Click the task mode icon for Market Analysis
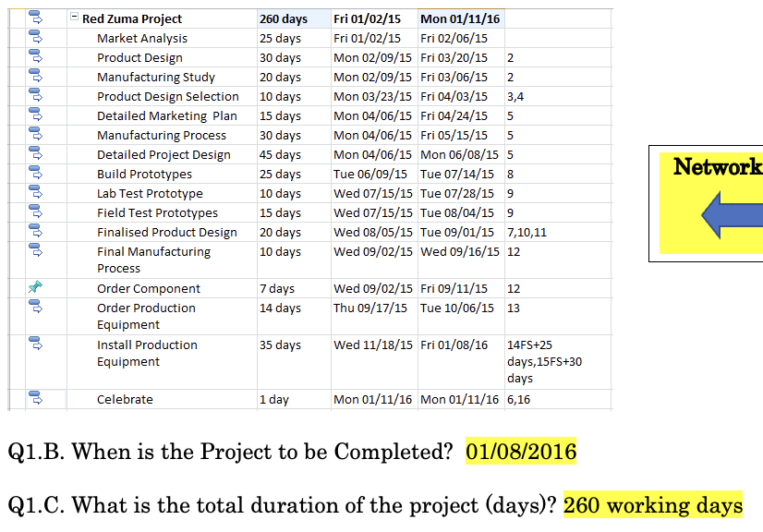Viewport: 763px width, 532px height. (35, 38)
